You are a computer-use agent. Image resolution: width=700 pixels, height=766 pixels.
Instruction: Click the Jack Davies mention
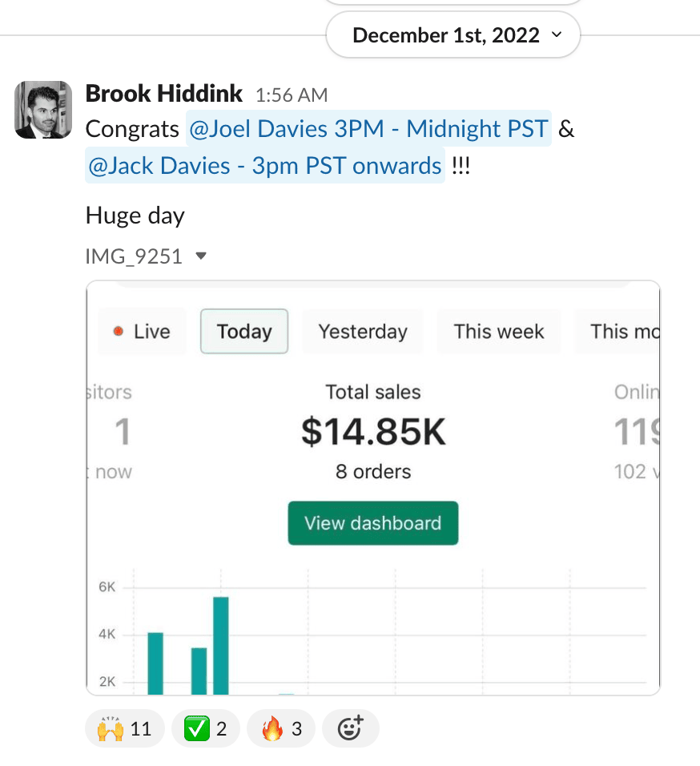pos(265,166)
